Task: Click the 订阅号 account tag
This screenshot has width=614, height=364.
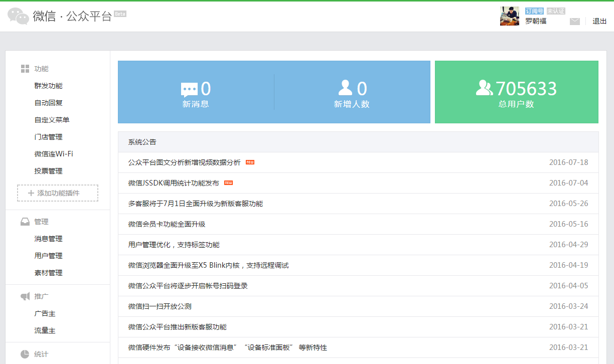Action: click(535, 11)
